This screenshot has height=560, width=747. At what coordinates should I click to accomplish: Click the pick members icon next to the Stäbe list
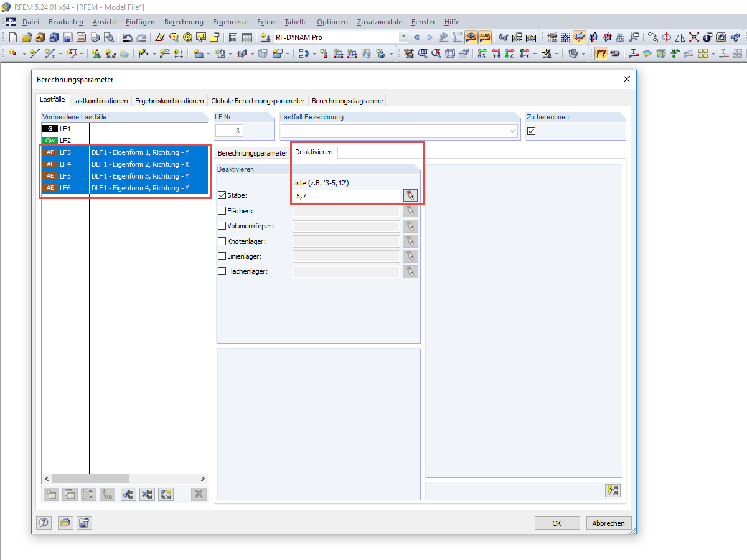pos(410,196)
